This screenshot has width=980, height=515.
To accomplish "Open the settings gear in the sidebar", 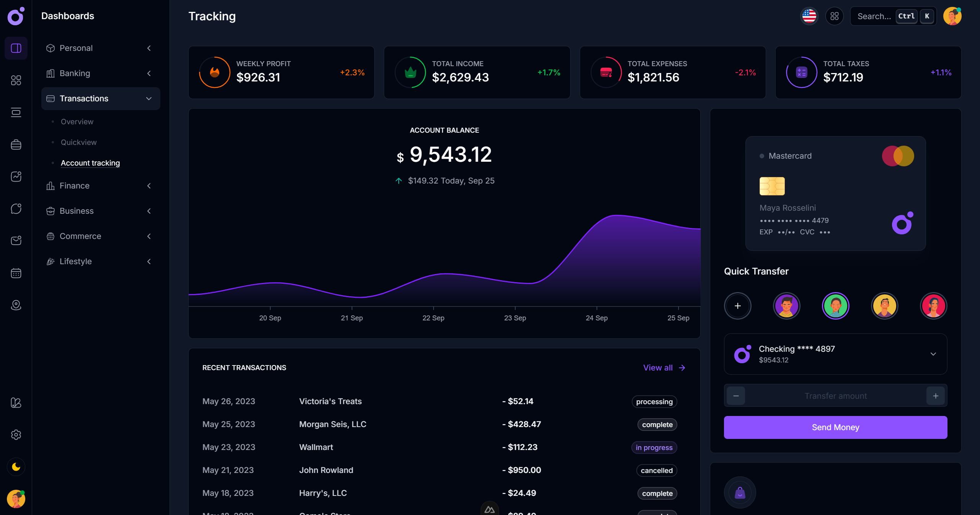I will point(16,435).
